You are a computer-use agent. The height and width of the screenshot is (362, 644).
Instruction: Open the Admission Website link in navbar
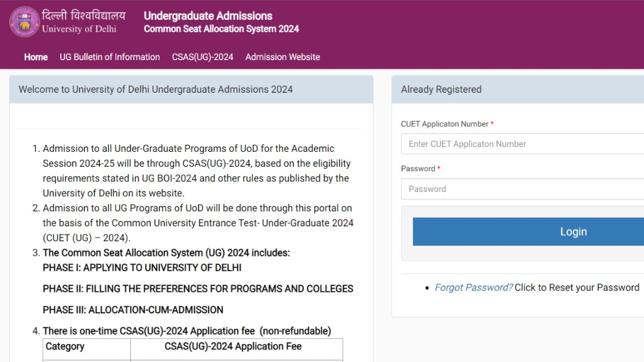[x=282, y=57]
